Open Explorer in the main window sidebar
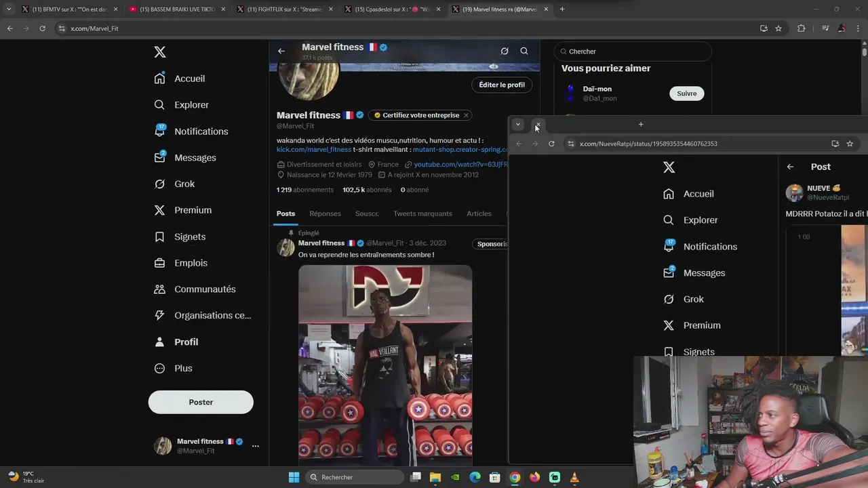This screenshot has height=488, width=868. tap(182, 105)
